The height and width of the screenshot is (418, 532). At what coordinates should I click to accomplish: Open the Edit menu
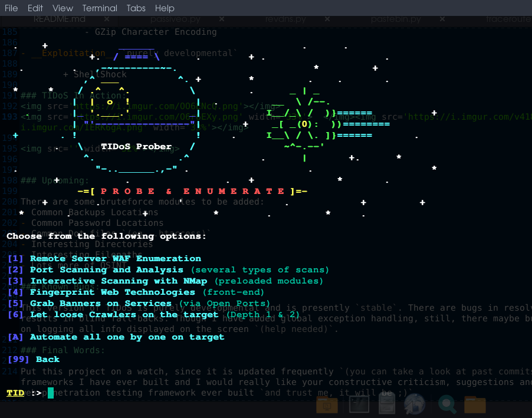(x=35, y=8)
